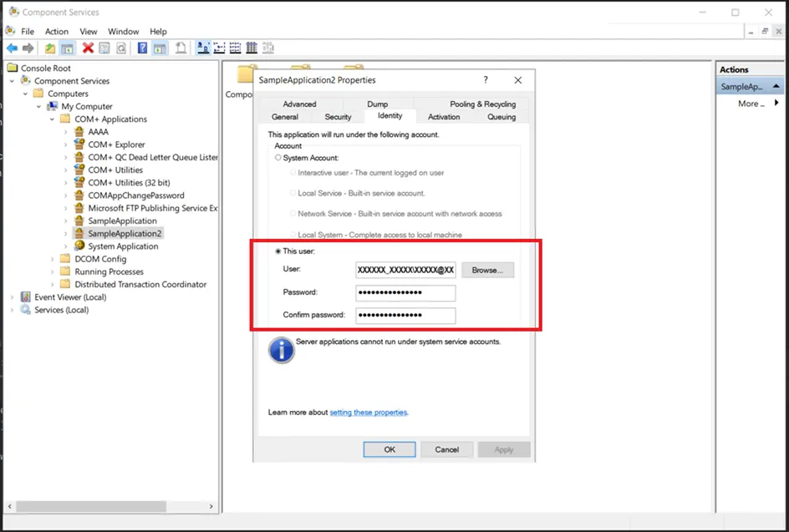This screenshot has height=532, width=789.
Task: Click the DCOM Config folder icon
Action: tap(65, 258)
